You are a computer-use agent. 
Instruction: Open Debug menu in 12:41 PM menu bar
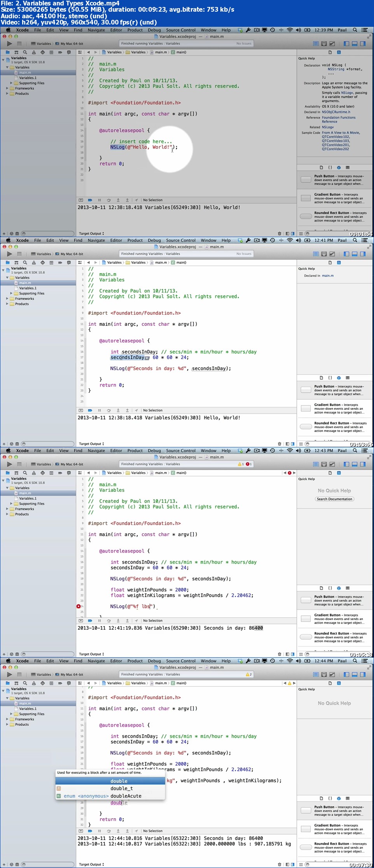[154, 240]
